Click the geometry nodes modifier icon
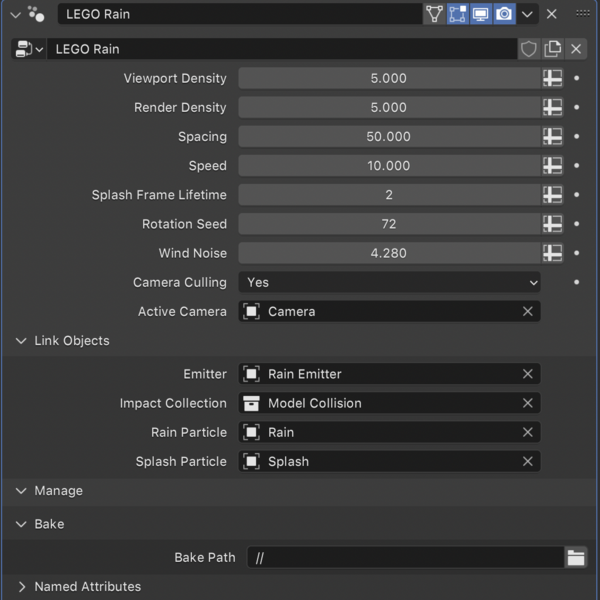 click(x=36, y=14)
